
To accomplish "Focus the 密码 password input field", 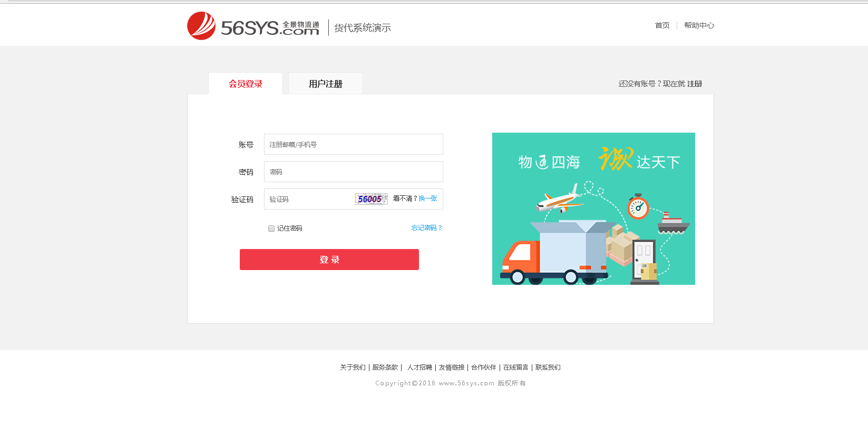I will [x=353, y=172].
